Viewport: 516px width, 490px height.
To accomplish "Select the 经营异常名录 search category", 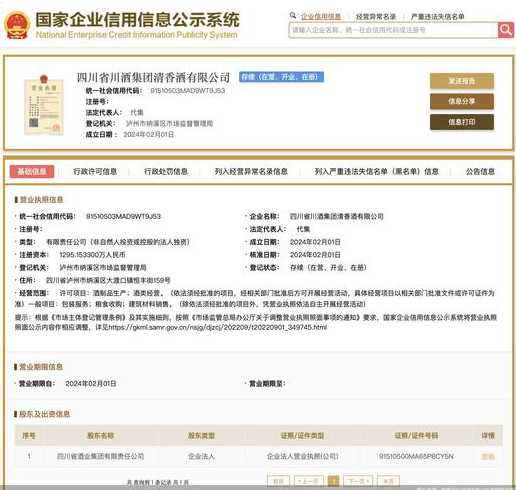I will tap(376, 16).
